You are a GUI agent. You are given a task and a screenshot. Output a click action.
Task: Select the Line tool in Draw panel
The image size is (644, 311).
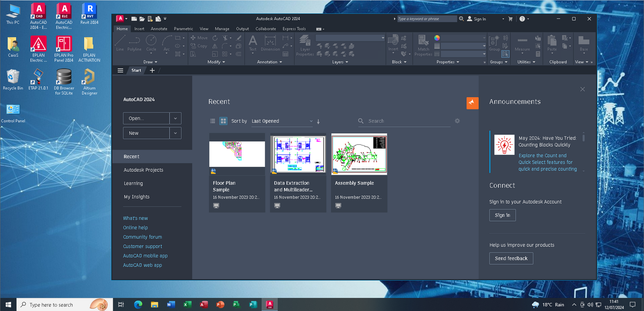click(120, 44)
